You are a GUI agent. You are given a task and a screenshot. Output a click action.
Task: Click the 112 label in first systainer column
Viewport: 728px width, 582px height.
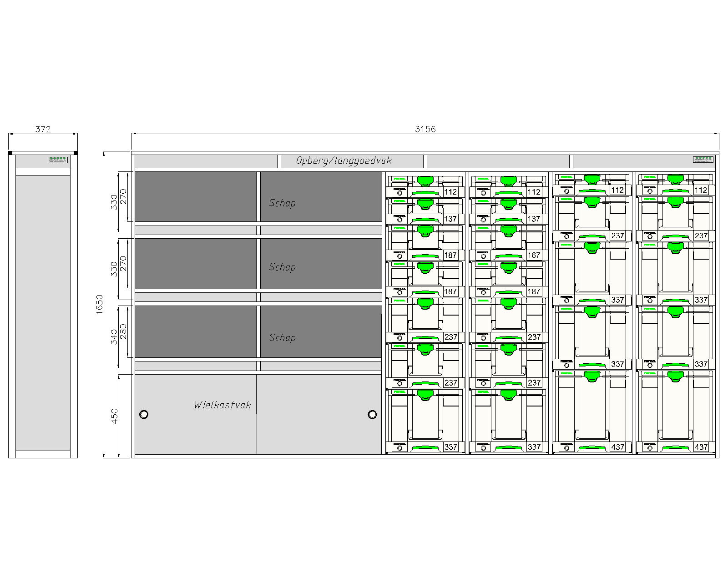point(450,192)
